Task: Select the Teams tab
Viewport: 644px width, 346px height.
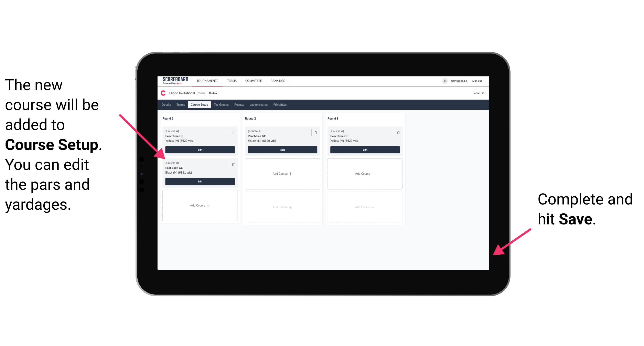Action: point(180,105)
